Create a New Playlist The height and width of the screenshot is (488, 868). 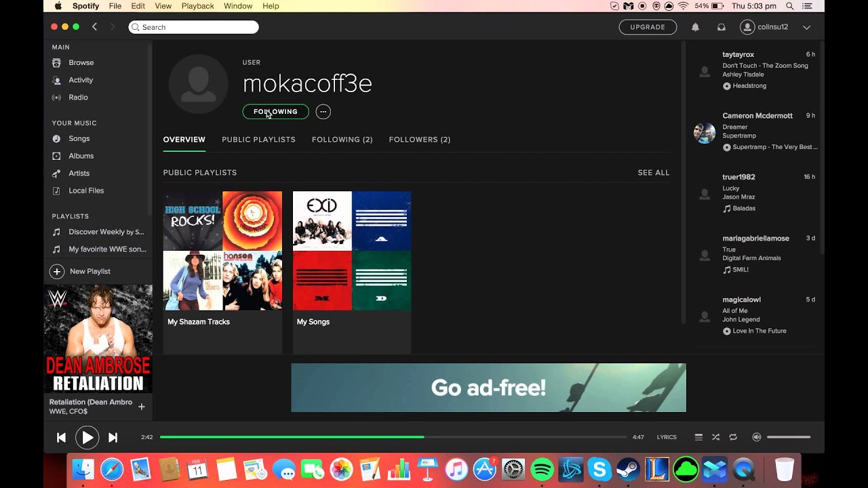point(80,271)
